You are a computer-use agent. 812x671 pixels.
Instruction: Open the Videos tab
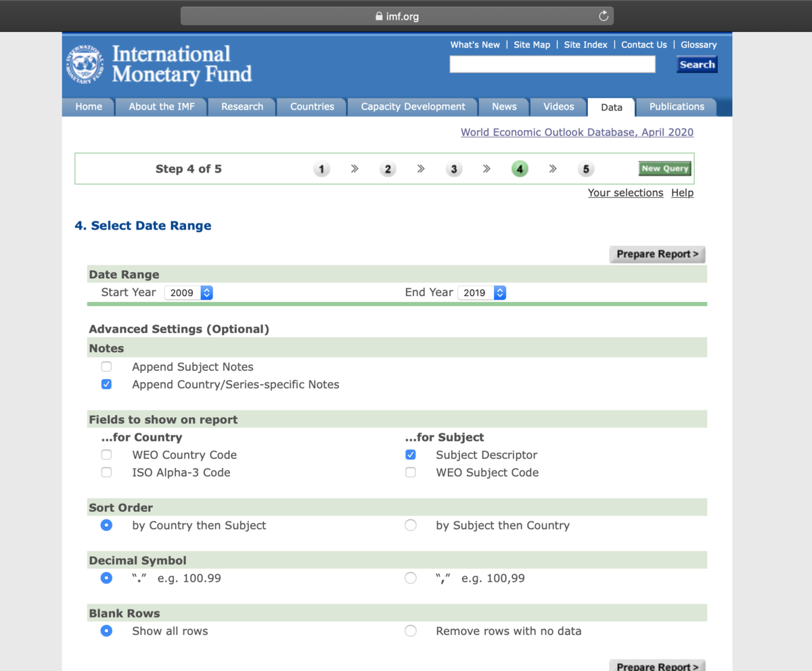[558, 107]
